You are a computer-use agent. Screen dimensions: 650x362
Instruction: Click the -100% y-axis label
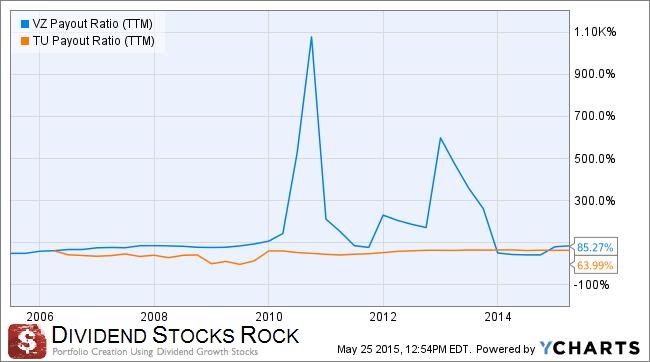point(592,285)
